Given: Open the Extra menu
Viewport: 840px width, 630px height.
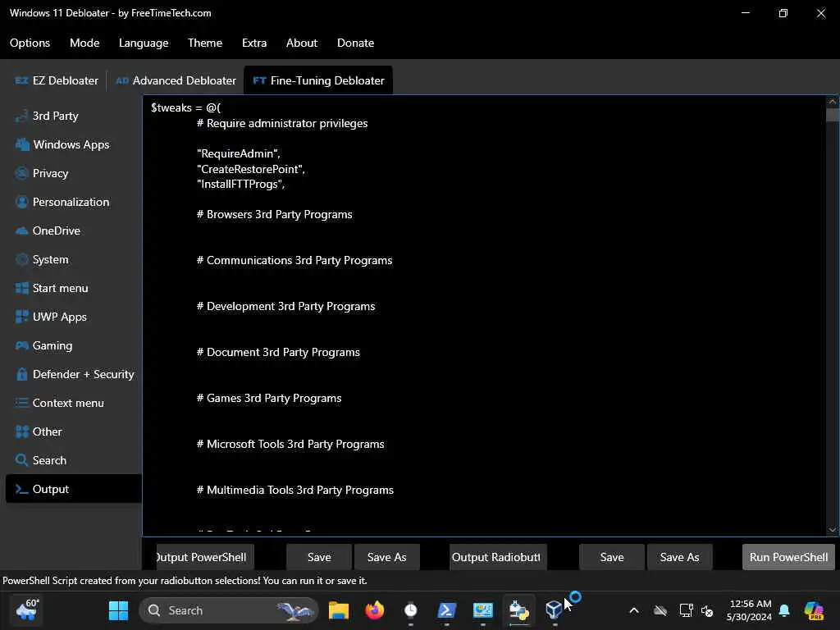Looking at the screenshot, I should pyautogui.click(x=254, y=43).
